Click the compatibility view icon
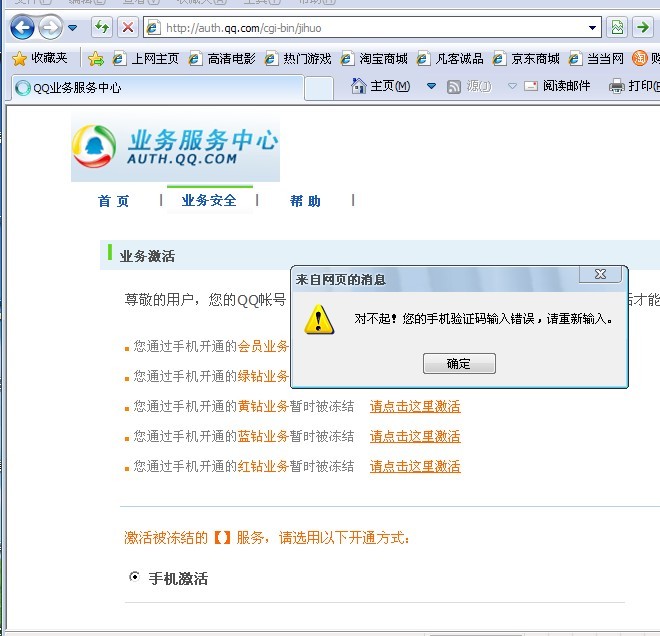The width and height of the screenshot is (660, 636). click(617, 28)
